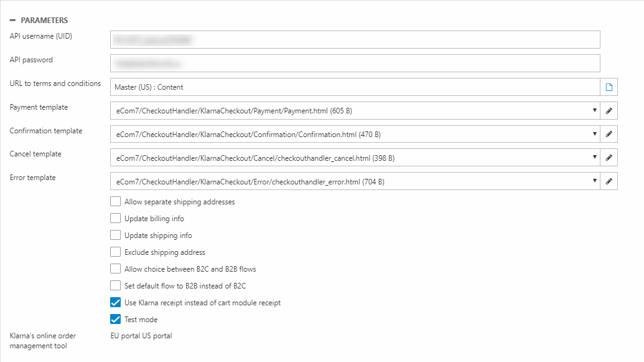Enable Exclude shipping address option

coord(115,252)
